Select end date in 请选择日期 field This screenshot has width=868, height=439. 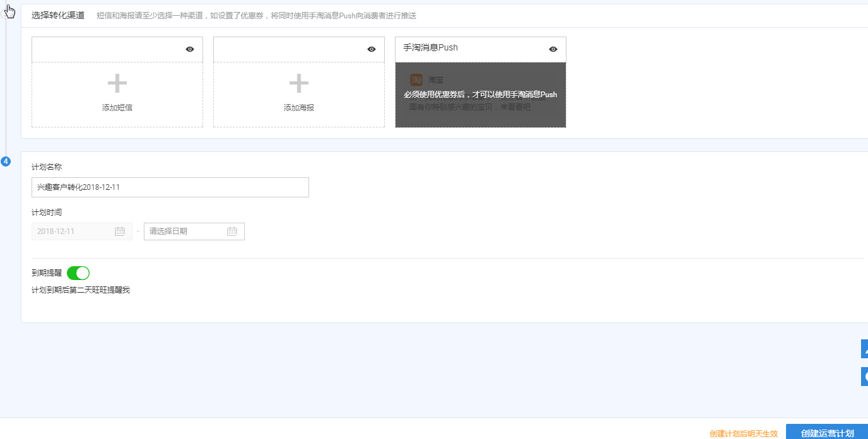point(194,231)
